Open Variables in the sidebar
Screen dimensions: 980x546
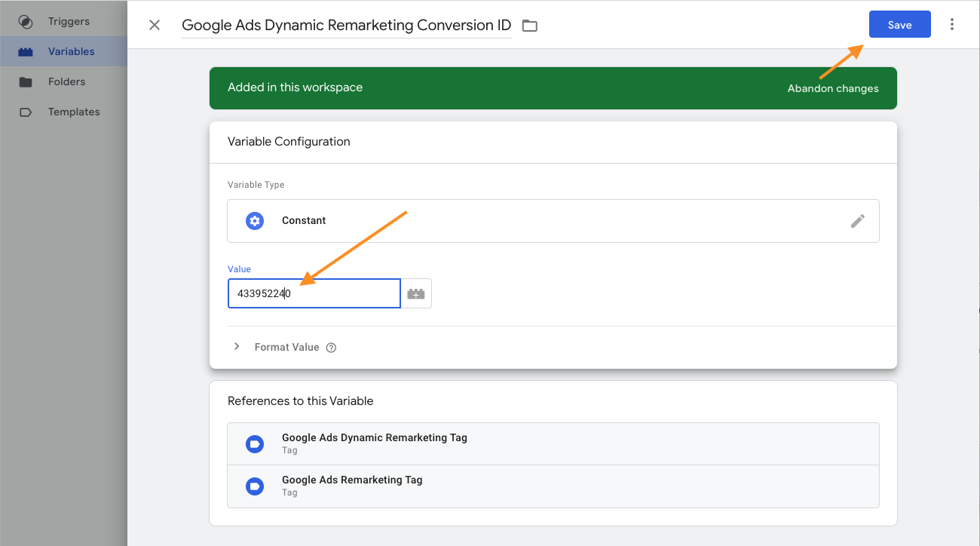[63, 51]
